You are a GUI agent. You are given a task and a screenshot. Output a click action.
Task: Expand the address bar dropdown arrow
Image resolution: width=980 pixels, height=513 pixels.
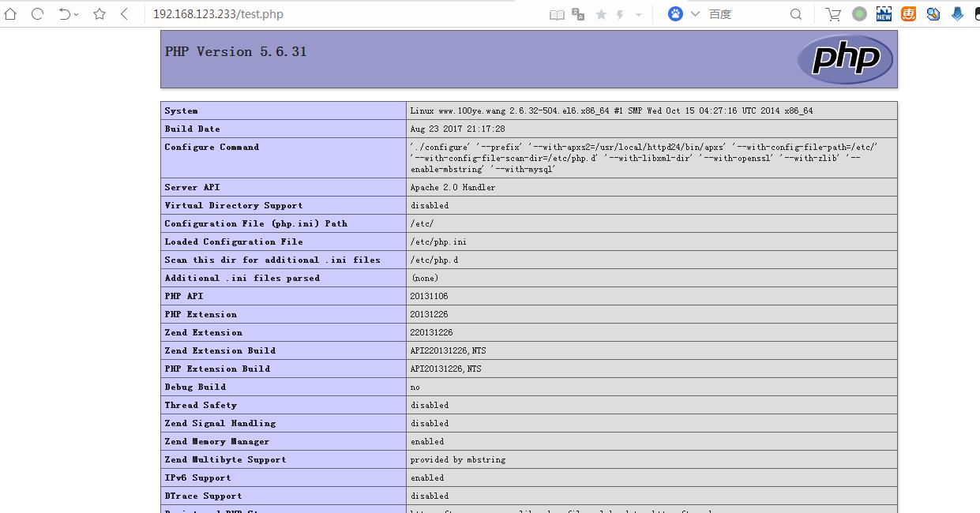click(x=638, y=15)
